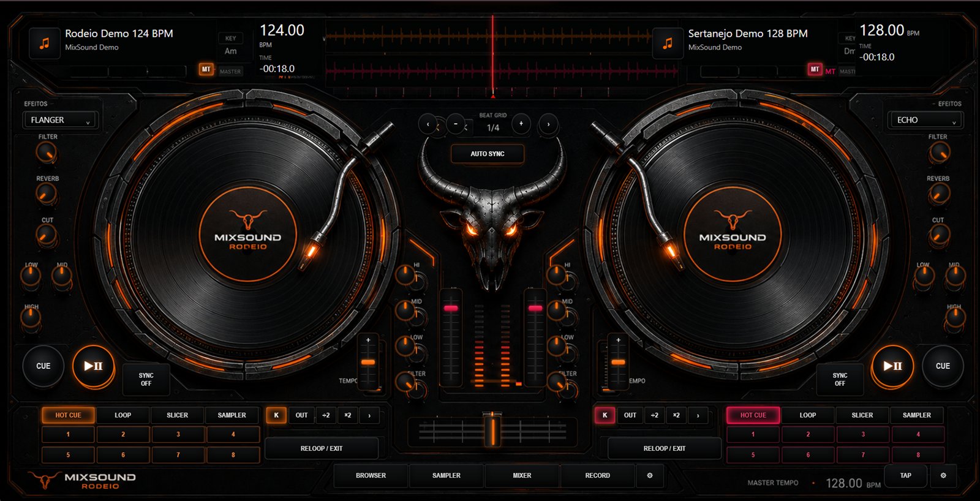Click the left deck Reverb knob
The width and height of the screenshot is (980, 501).
pyautogui.click(x=46, y=194)
